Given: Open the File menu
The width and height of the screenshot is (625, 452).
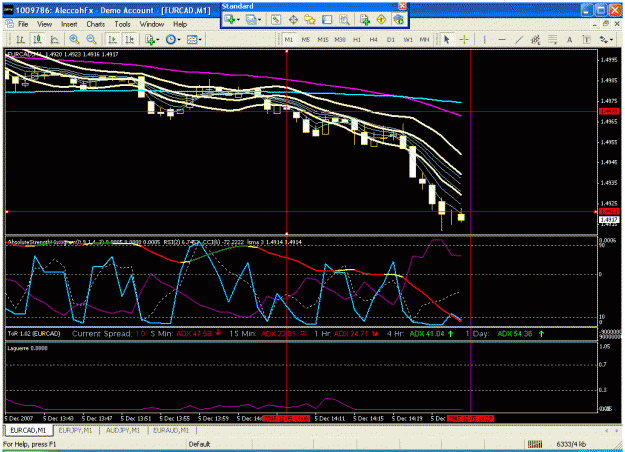Looking at the screenshot, I should tap(23, 24).
